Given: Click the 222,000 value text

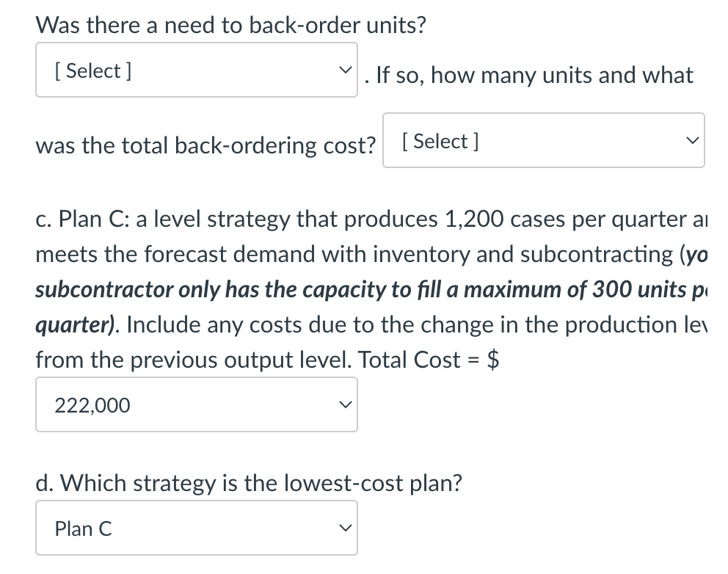Looking at the screenshot, I should pos(92,404).
